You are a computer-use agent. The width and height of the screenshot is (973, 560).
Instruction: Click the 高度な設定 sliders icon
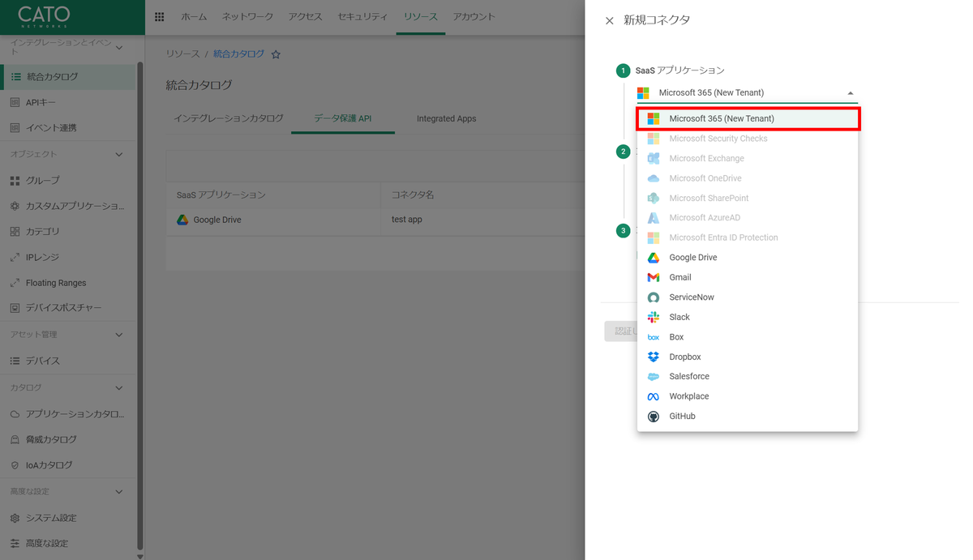coord(15,543)
